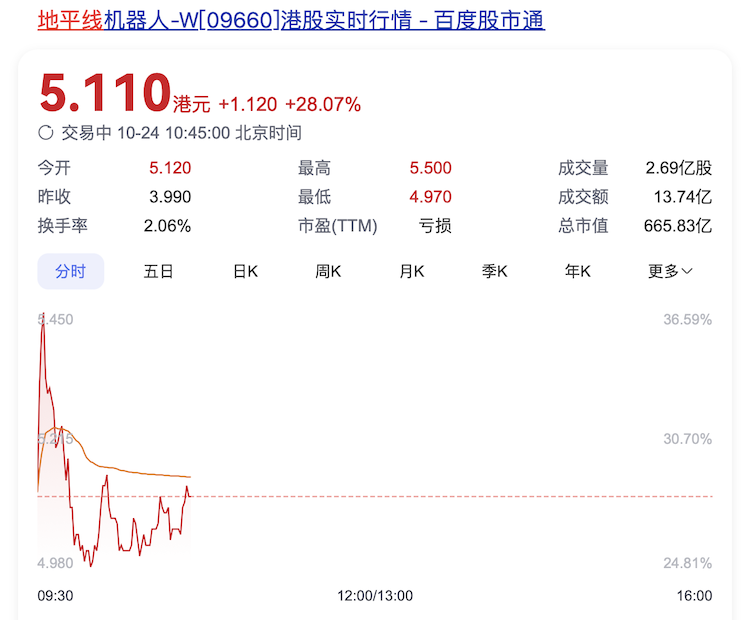This screenshot has height=620, width=750.
Task: Click the 5.110 current price
Action: 104,94
